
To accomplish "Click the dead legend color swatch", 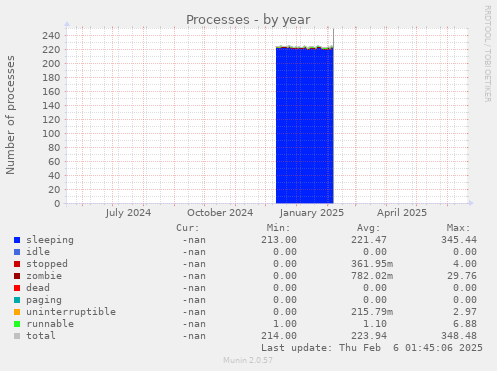I will (x=17, y=288).
